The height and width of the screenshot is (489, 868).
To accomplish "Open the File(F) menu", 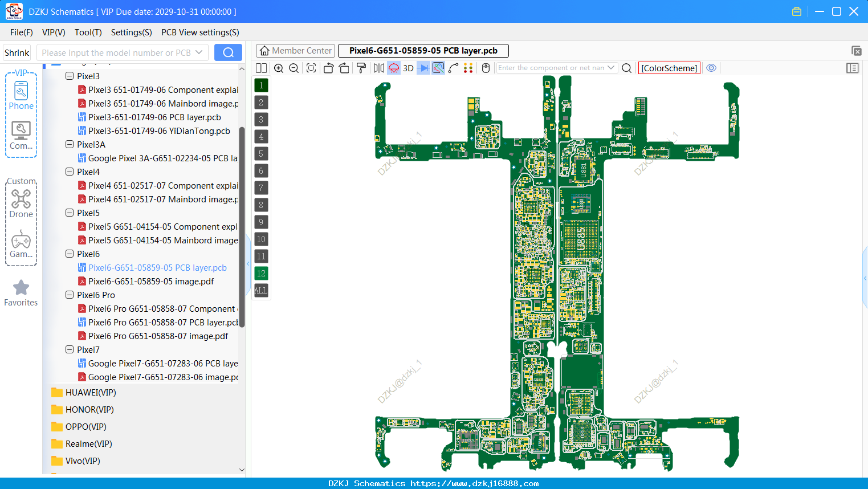I will click(x=22, y=32).
